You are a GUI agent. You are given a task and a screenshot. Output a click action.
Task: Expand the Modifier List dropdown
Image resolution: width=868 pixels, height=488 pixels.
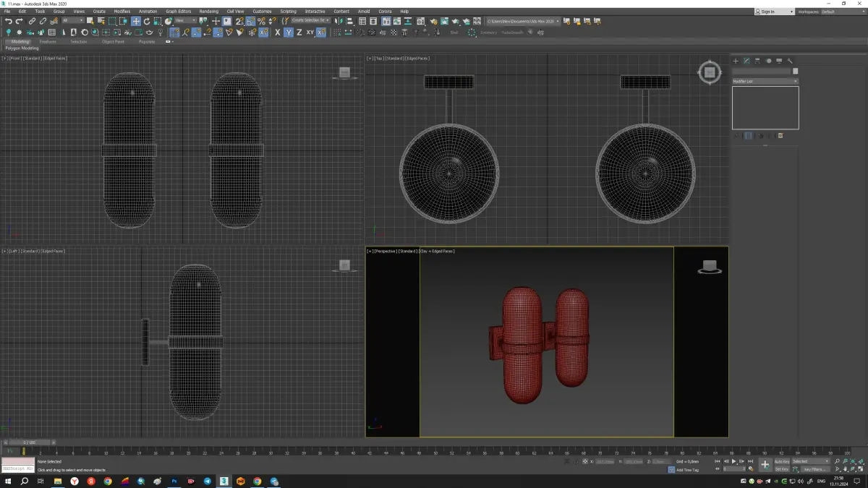765,81
